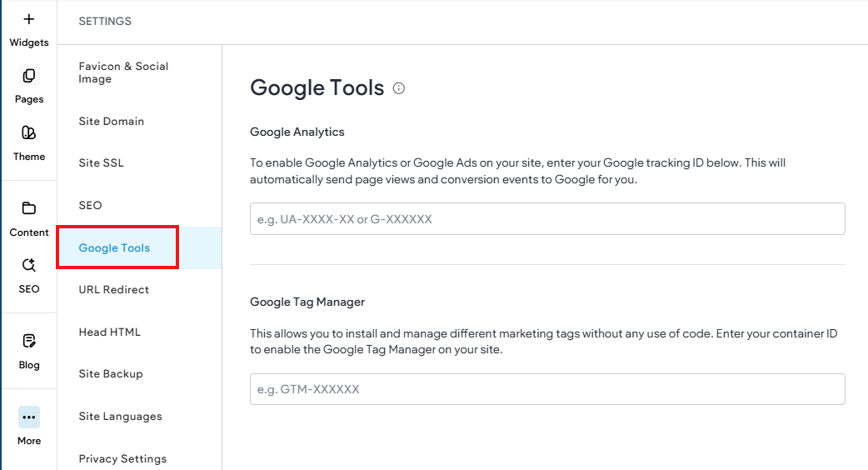Go to Site Backup settings
The height and width of the screenshot is (470, 868).
111,374
